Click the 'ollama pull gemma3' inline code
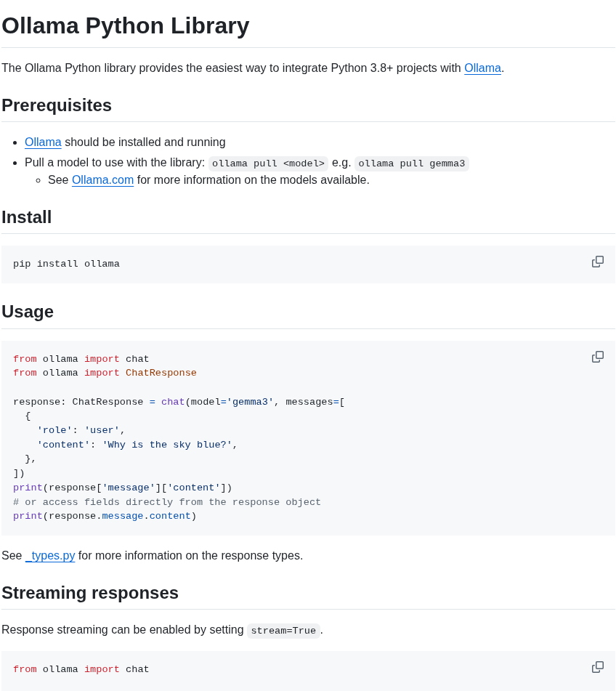Screen dimensions: 616x691 point(412,163)
